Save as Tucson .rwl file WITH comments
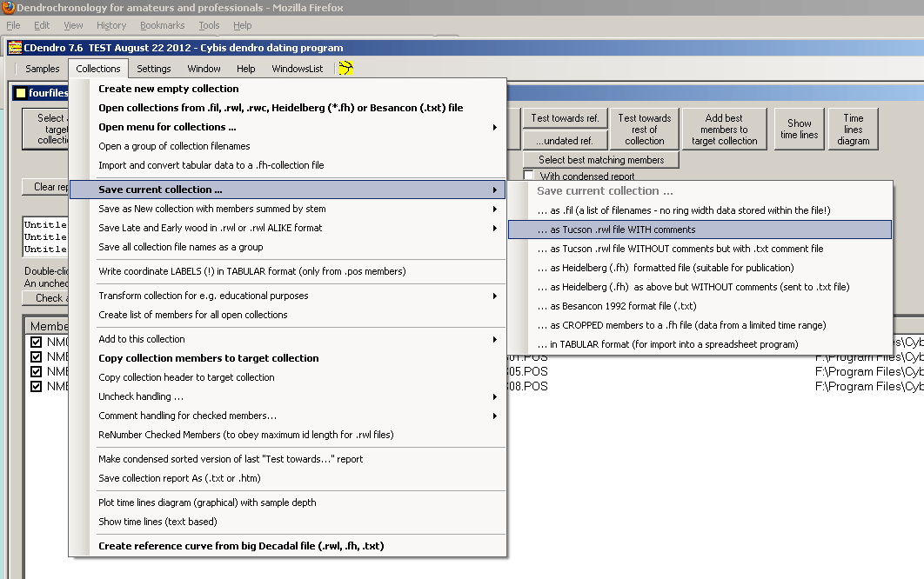Viewport: 924px width, 579px height. click(700, 230)
